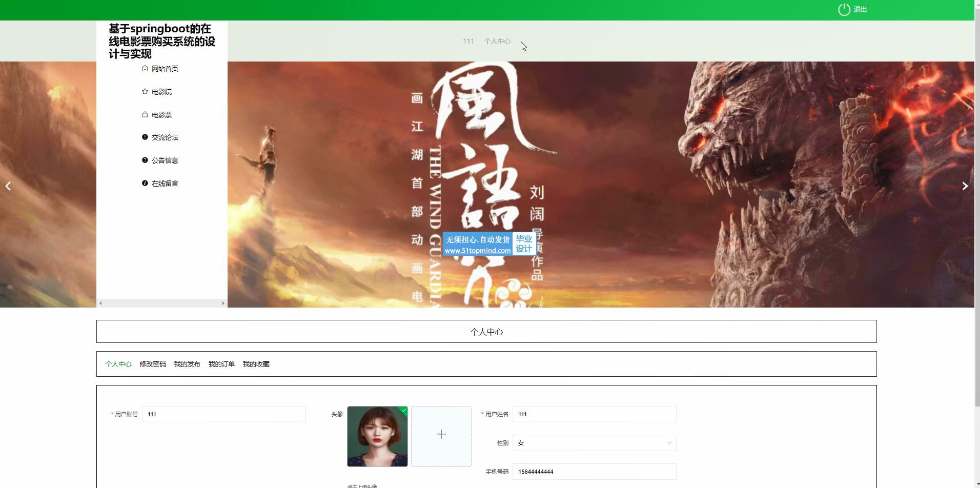Click the 退出 logout link
980x488 pixels.
860,10
